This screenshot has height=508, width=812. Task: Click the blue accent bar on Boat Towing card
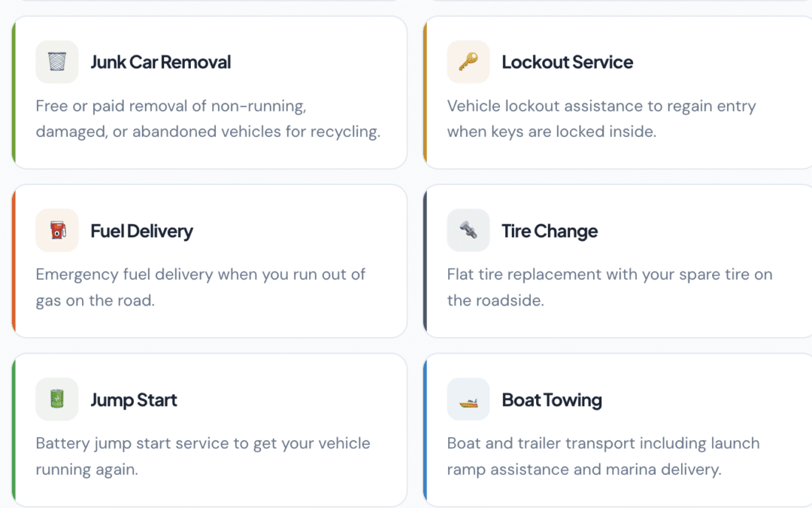[426, 430]
